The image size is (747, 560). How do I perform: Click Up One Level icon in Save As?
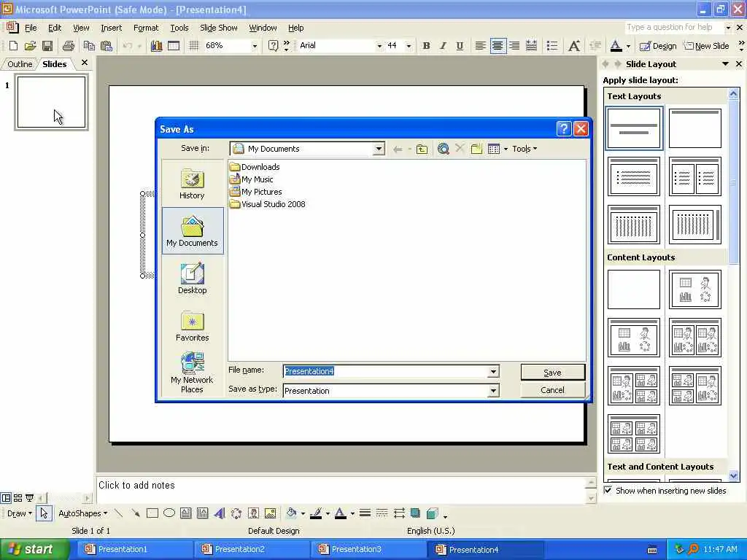pyautogui.click(x=422, y=149)
